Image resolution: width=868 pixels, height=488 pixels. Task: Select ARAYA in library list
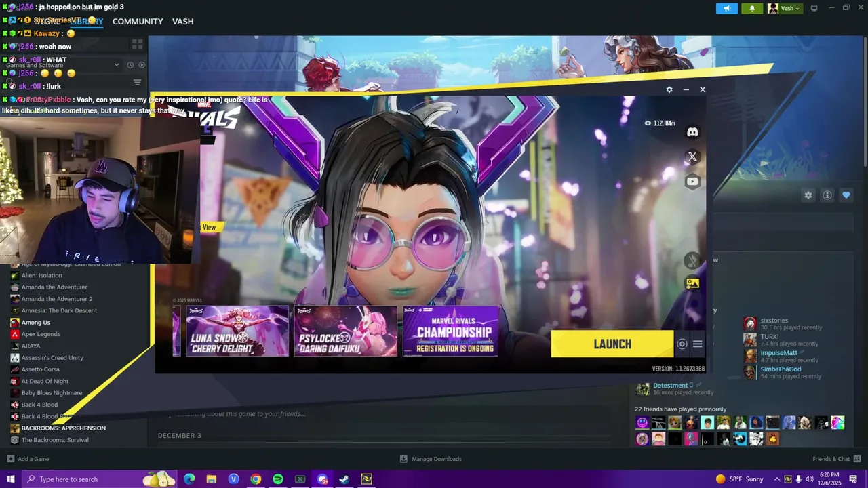[x=31, y=346]
